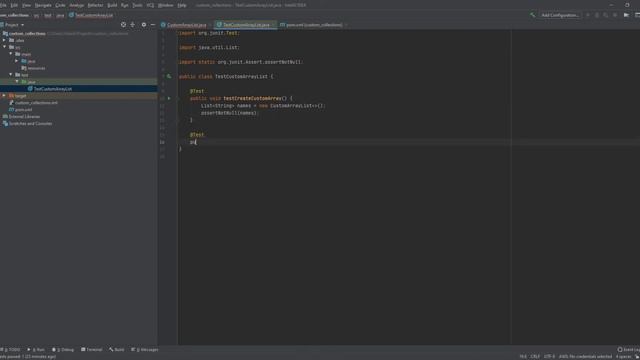Viewport: 640px width, 360px height.
Task: Click code line with assertNotNull(names)
Action: (x=229, y=113)
